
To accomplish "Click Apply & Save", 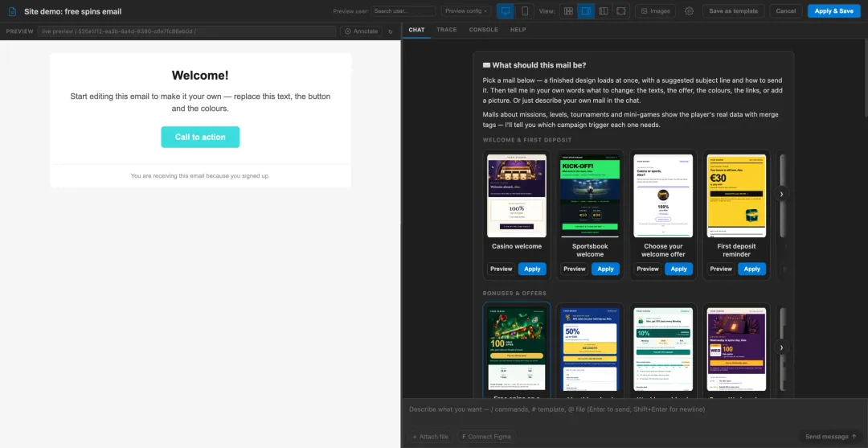I will 833,11.
